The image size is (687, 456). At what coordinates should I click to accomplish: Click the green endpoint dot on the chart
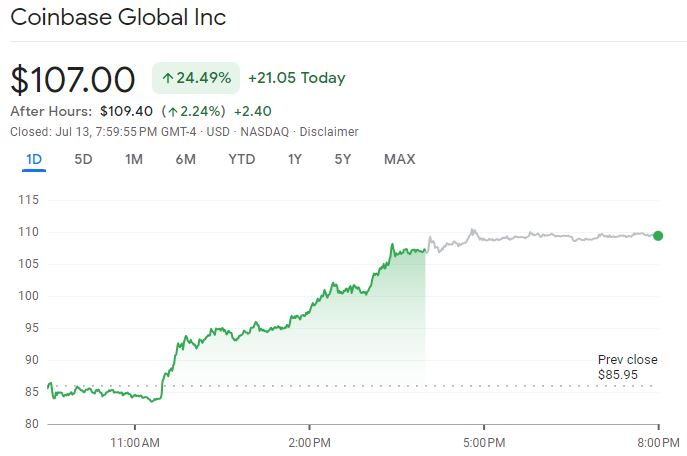coord(657,236)
